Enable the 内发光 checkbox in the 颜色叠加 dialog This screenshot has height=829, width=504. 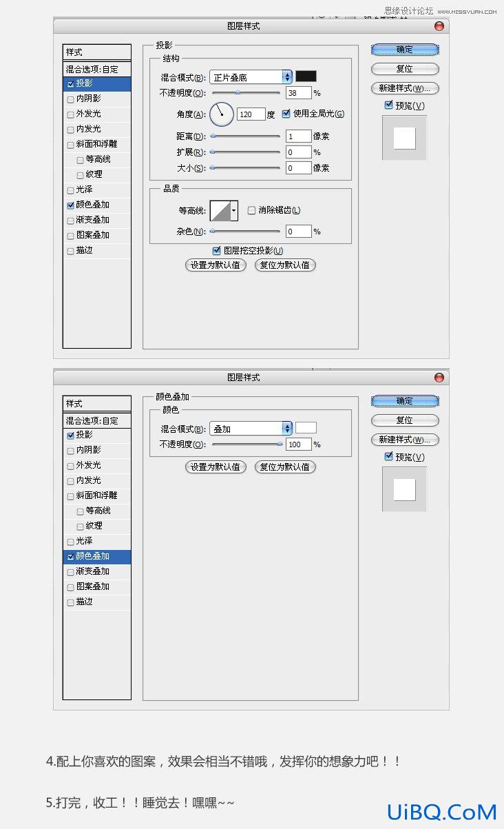[x=70, y=480]
